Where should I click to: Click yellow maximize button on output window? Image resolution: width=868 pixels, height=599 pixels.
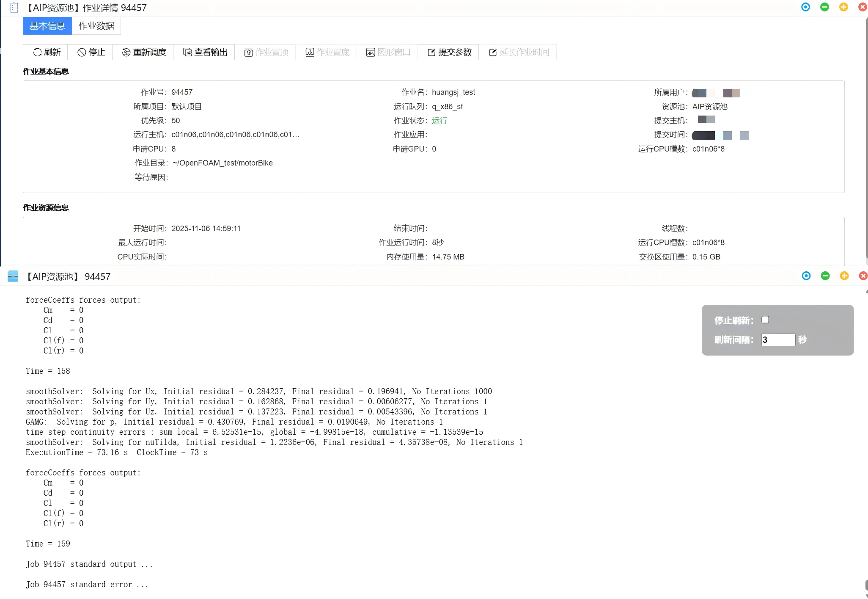coord(844,276)
